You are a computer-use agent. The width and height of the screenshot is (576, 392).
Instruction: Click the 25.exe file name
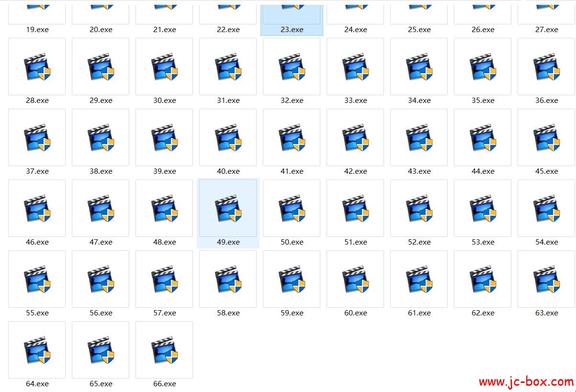click(x=419, y=30)
